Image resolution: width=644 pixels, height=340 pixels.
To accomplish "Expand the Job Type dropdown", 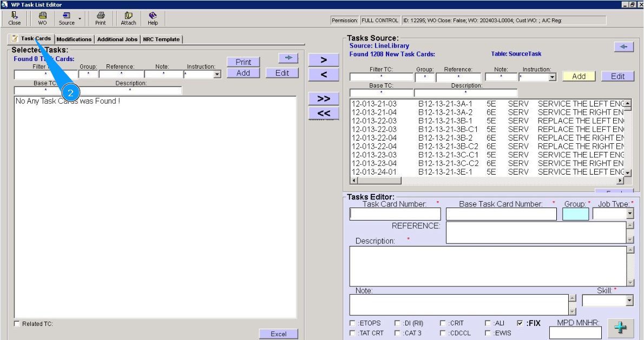I will [x=629, y=214].
